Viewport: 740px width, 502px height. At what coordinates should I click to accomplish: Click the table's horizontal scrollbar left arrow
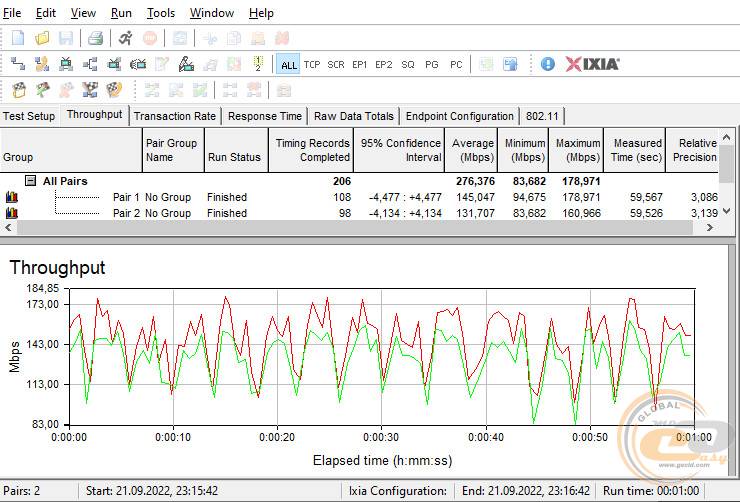click(8, 228)
